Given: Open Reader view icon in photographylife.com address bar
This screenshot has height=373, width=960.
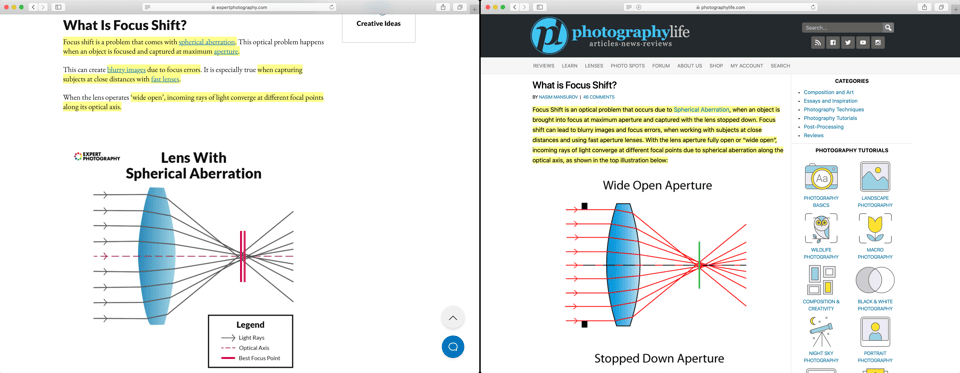Looking at the screenshot, I should pos(629,7).
